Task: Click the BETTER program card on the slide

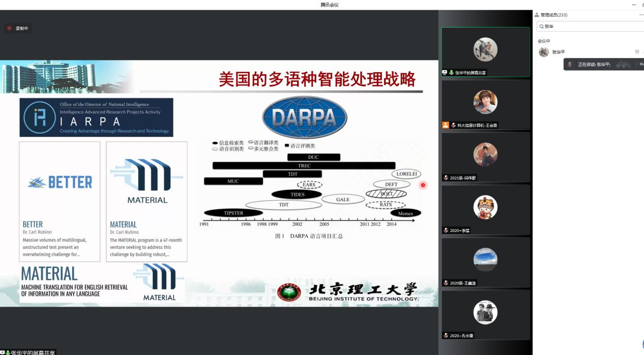Action: pos(60,201)
